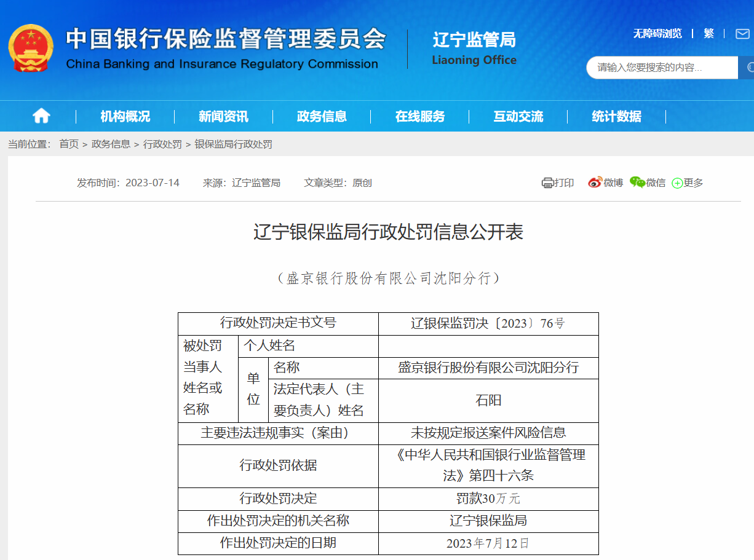
Task: Click the subtitle 盛京银行股份有限公司沈阳分行 in parentheses
Action: pyautogui.click(x=389, y=278)
